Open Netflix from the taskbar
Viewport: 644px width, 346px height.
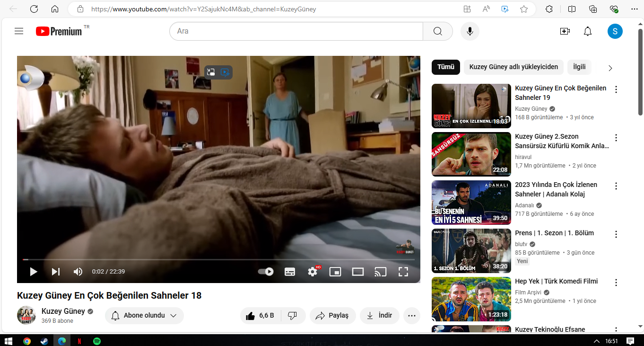pos(79,341)
